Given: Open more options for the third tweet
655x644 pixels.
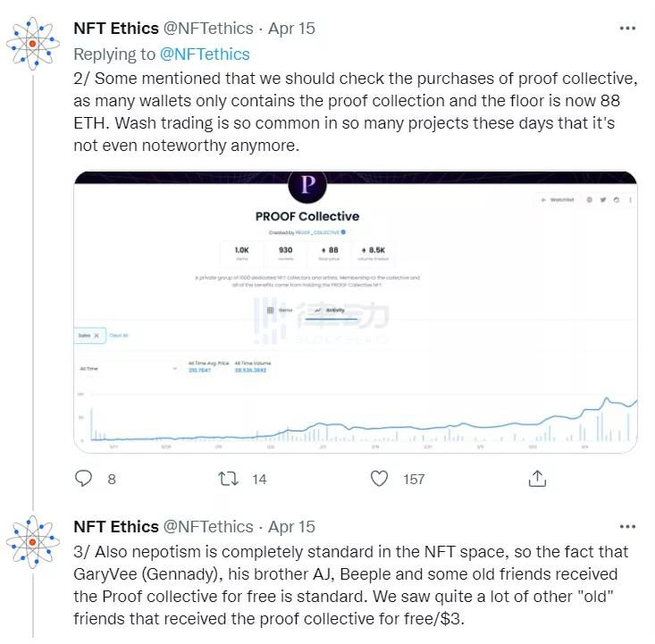Looking at the screenshot, I should click(627, 527).
